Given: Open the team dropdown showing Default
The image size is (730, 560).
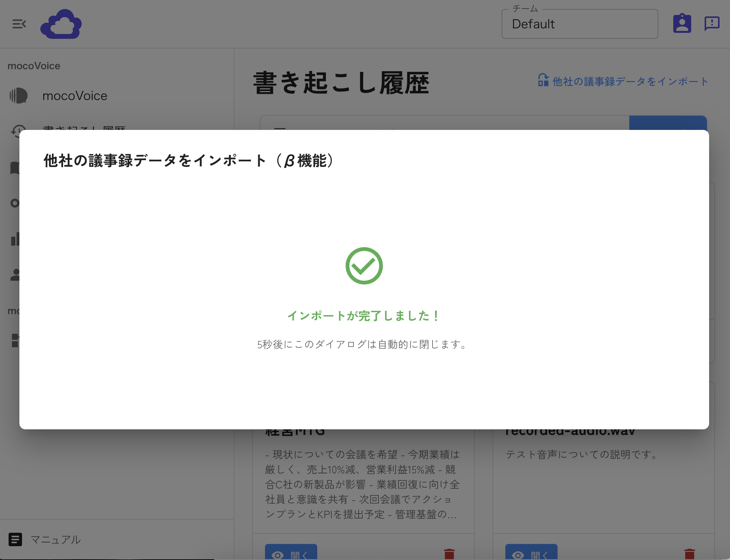Looking at the screenshot, I should [580, 24].
